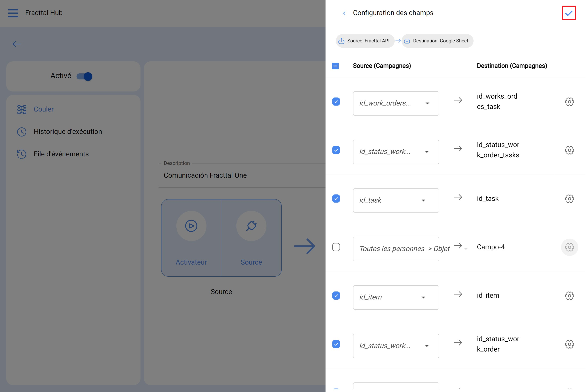Click the Source Fracttal API upload icon
Screen dimensions: 588x392
[x=341, y=41]
